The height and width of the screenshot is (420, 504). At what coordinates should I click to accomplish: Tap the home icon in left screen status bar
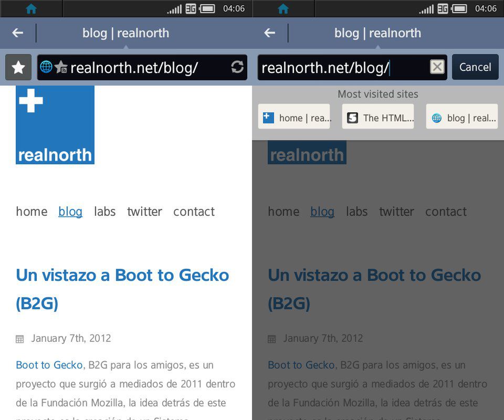(31, 9)
